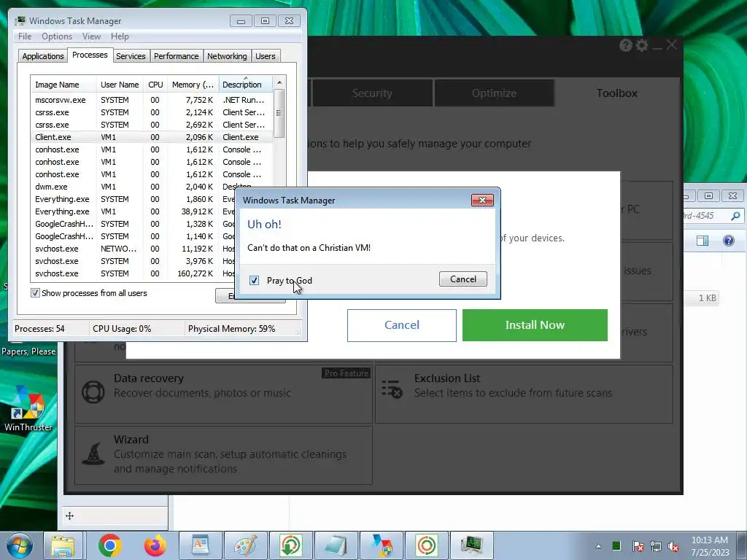Open the taskbar clock showing 10:13 AM

coord(710,546)
